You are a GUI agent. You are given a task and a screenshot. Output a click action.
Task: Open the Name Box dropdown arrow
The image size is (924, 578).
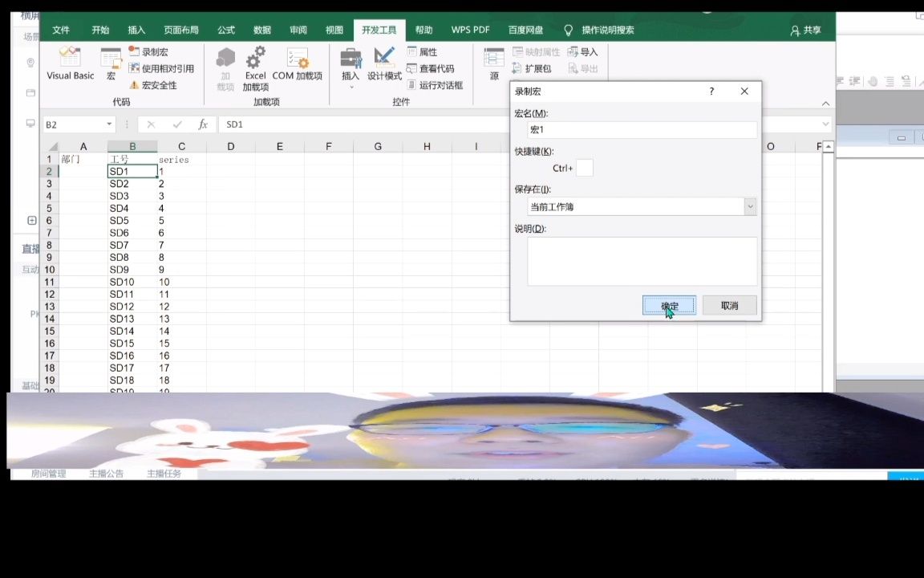108,124
